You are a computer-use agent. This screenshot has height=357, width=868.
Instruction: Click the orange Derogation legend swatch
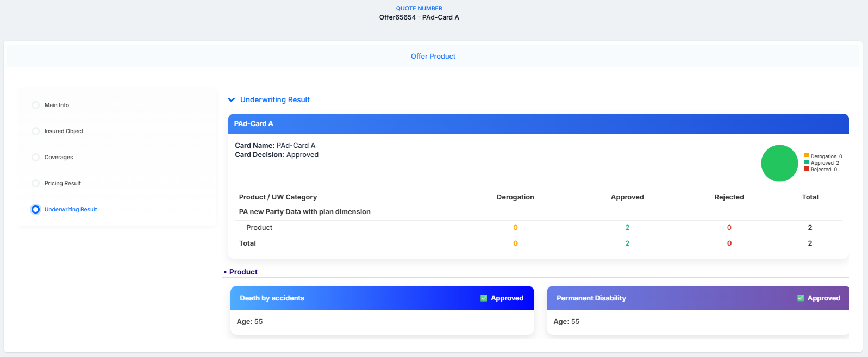807,155
